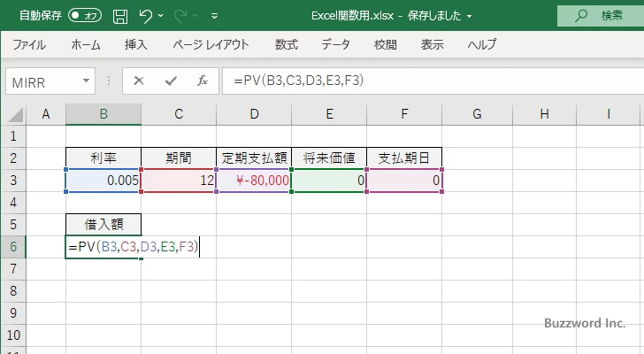The height and width of the screenshot is (354, 644).
Task: Open the ページ レイアウト tab
Action: 211,44
